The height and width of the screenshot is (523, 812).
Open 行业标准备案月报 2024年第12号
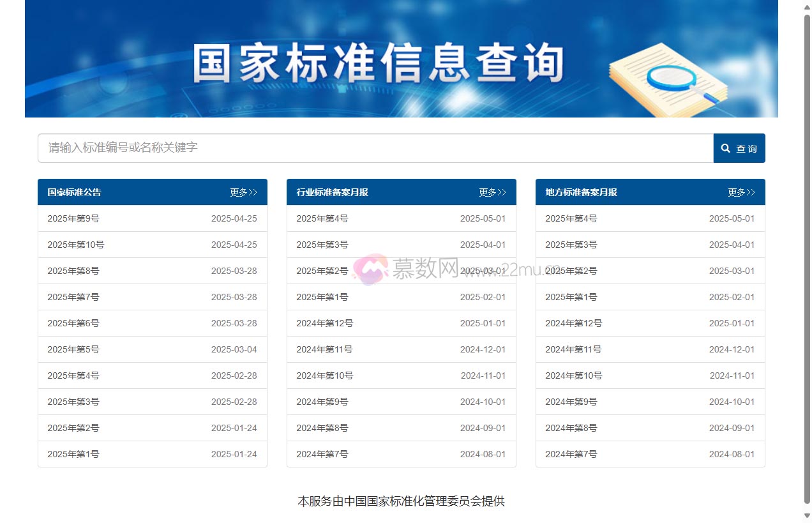(x=324, y=323)
